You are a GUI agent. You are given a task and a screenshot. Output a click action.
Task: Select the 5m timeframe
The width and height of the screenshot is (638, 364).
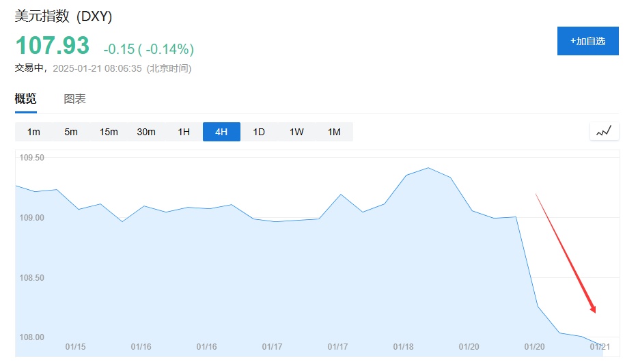[71, 132]
